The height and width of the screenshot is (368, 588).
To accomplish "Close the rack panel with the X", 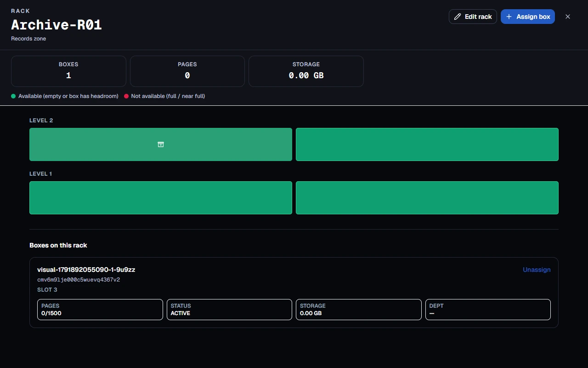I will click(x=568, y=17).
